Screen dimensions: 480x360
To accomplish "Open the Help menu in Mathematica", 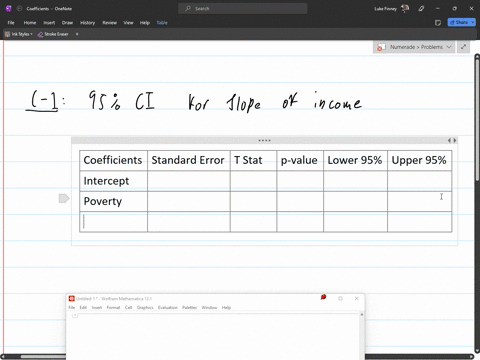I will point(226,307).
